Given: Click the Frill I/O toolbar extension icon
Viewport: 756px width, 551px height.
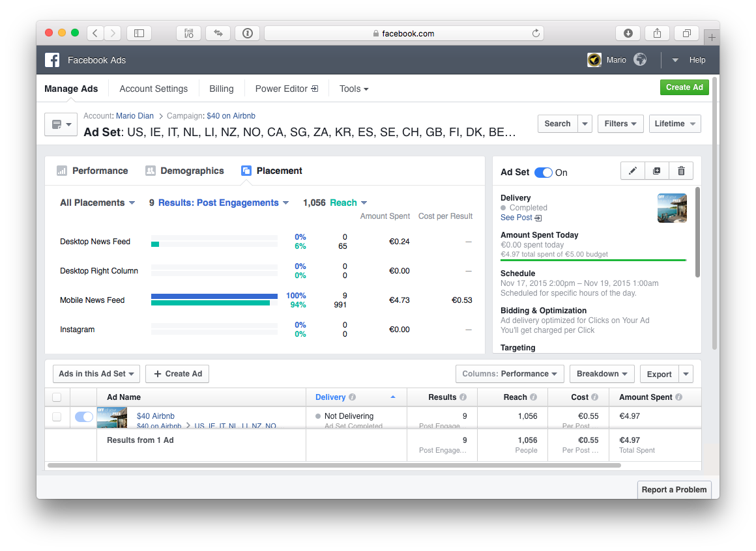Looking at the screenshot, I should 188,33.
